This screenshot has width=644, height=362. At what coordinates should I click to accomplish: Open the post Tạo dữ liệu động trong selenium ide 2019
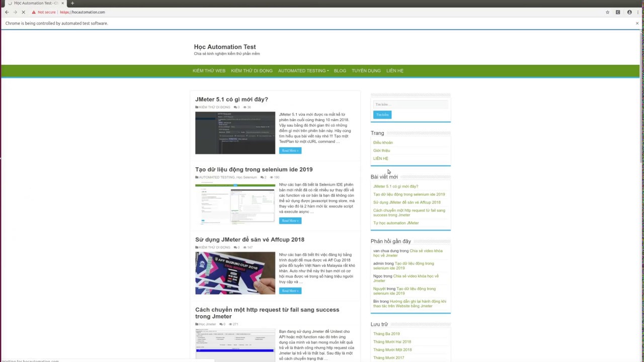254,169
